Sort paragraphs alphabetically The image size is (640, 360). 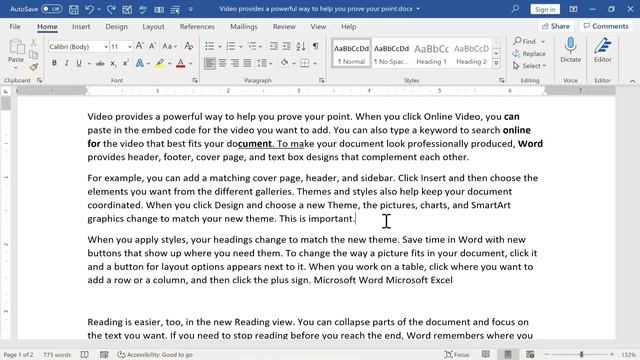pyautogui.click(x=301, y=46)
